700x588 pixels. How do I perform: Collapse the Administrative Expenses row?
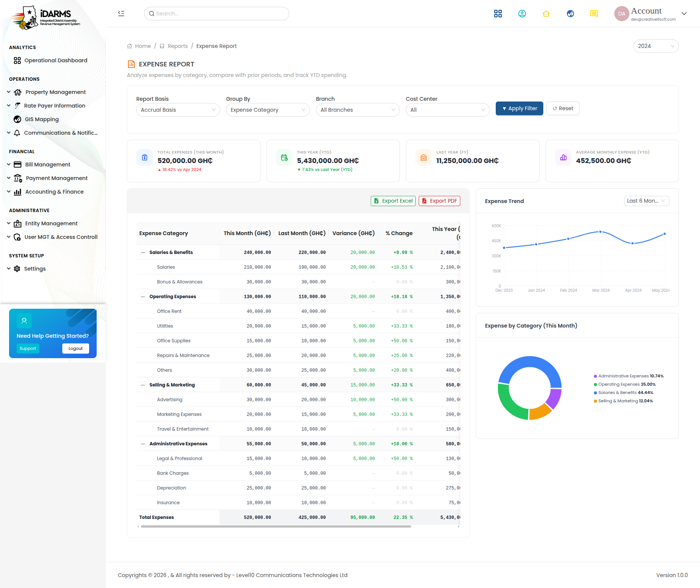click(143, 444)
